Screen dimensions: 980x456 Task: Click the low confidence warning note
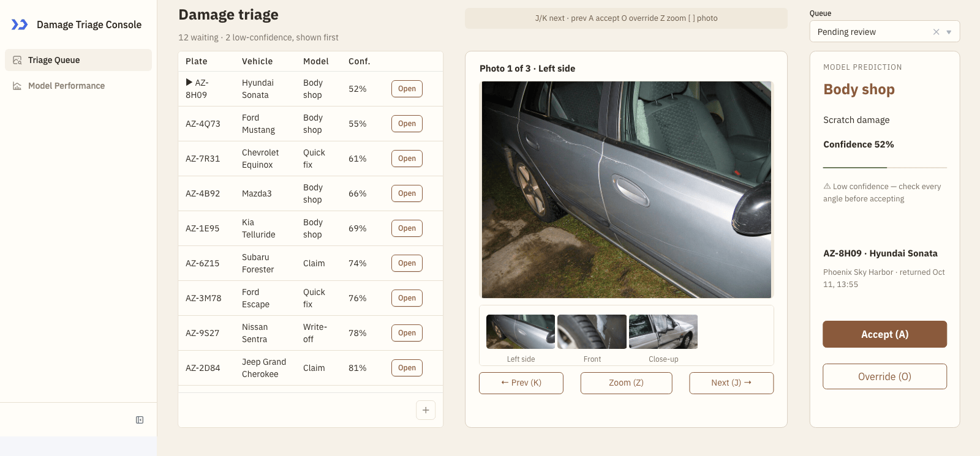[x=882, y=192]
